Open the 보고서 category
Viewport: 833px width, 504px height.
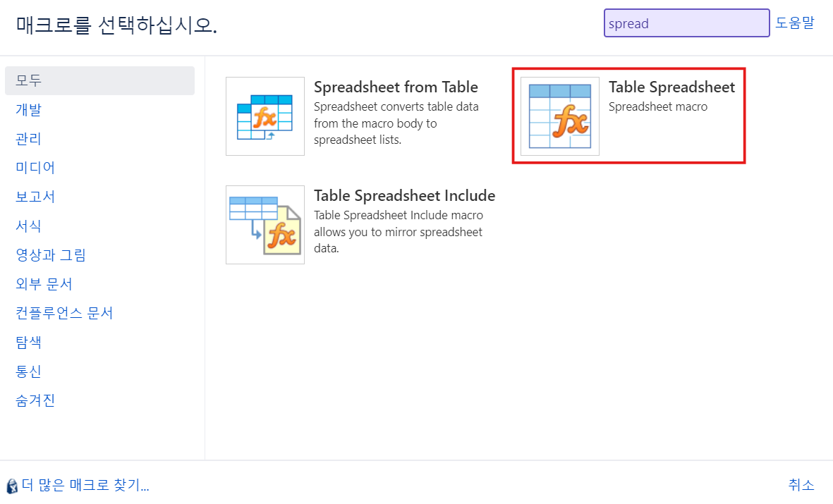click(35, 197)
